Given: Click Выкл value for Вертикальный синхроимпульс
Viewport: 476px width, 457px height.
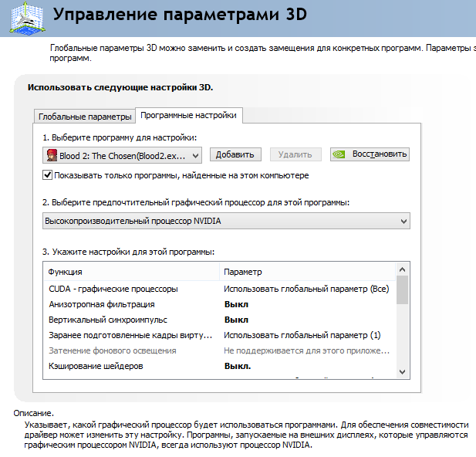Looking at the screenshot, I should (x=236, y=320).
